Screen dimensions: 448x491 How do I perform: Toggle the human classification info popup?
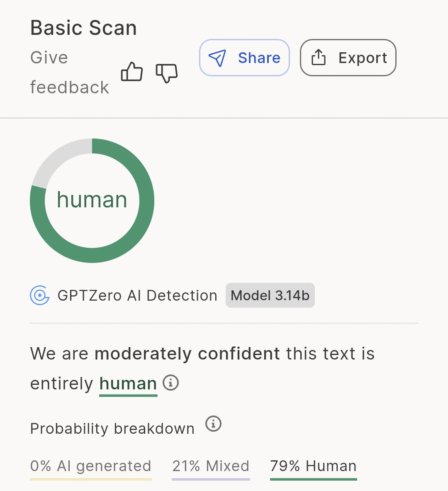coord(170,383)
